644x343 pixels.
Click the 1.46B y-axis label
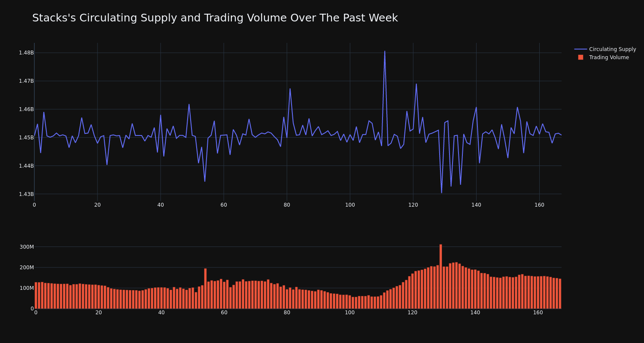click(26, 109)
